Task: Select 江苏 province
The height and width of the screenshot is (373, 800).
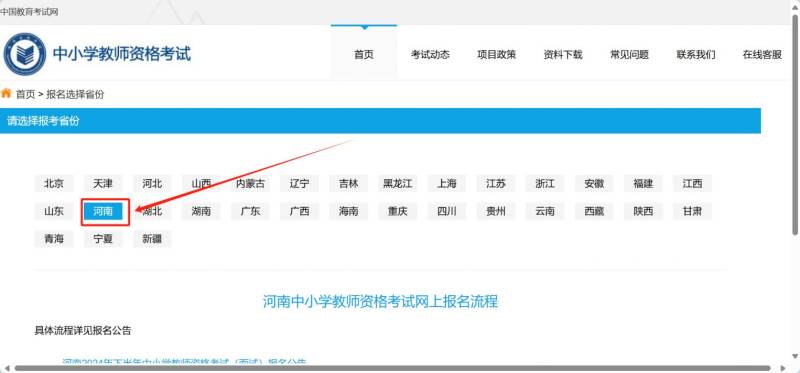Action: [496, 184]
